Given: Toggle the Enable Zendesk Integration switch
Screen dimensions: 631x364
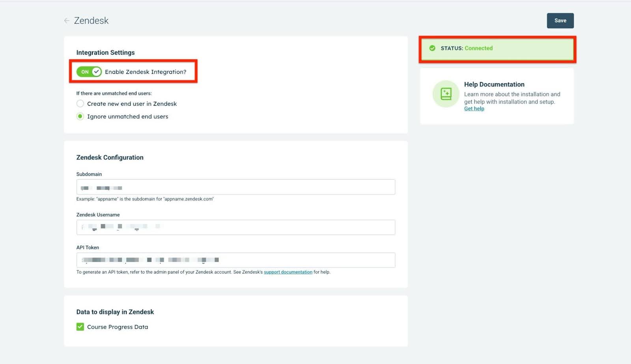Looking at the screenshot, I should point(89,72).
